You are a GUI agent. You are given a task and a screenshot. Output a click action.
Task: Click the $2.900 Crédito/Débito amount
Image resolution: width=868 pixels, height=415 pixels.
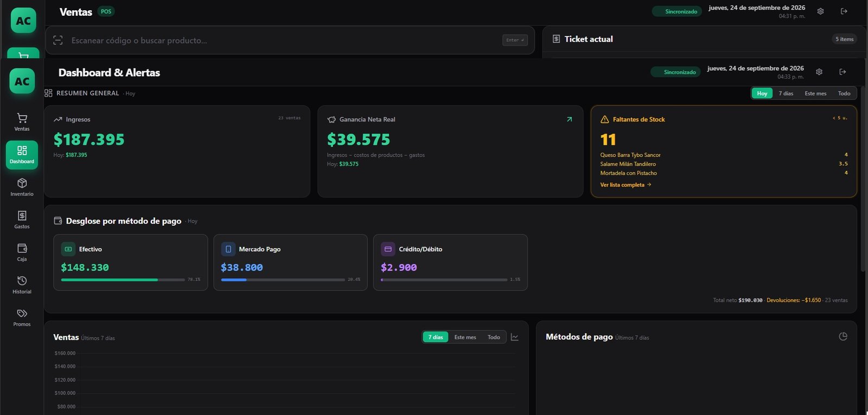click(x=399, y=267)
